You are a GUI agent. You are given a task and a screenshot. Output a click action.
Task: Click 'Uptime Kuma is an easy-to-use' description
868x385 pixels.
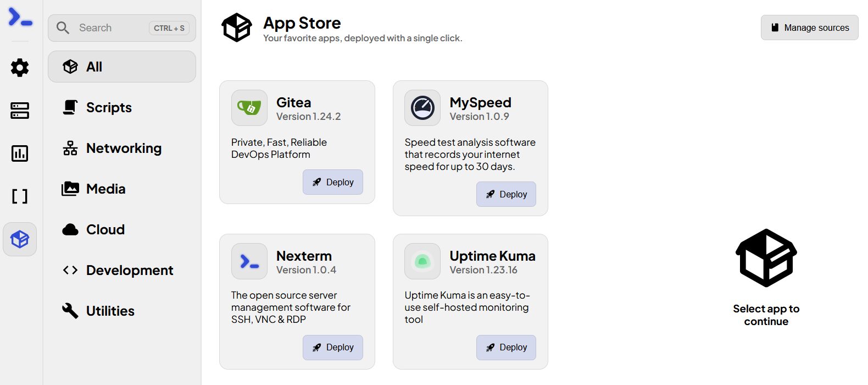point(467,307)
